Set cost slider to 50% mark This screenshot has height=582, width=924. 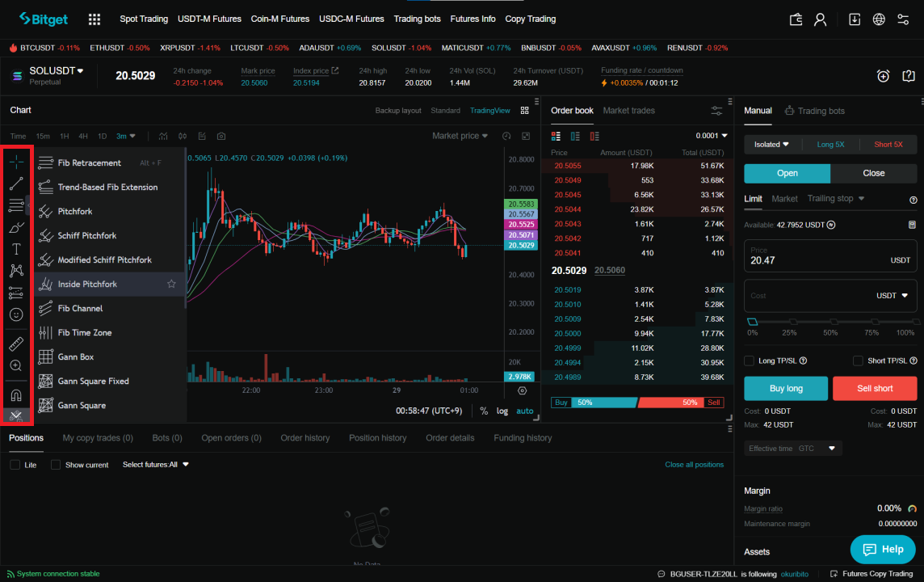(x=834, y=322)
